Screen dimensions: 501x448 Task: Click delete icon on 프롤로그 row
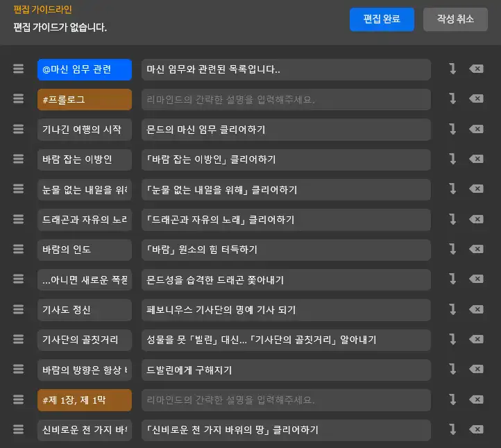[x=476, y=99]
